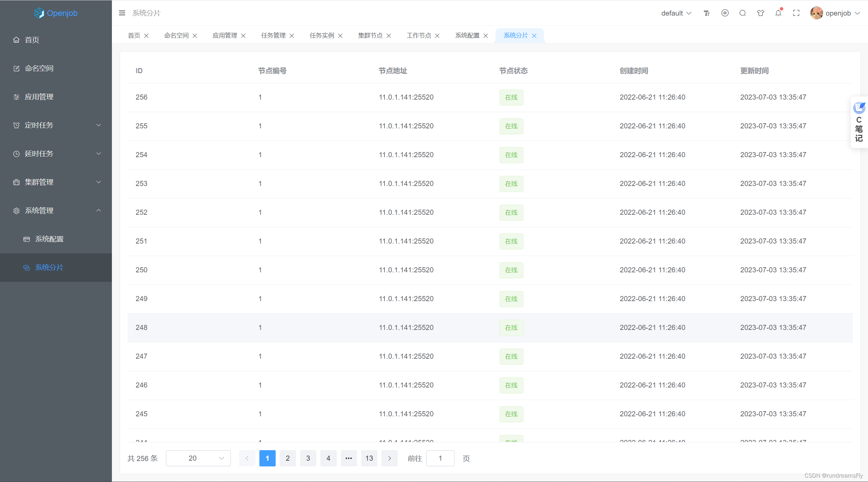Click the 在线 status tag of row 256
Viewport: 868px width, 482px height.
(x=511, y=98)
